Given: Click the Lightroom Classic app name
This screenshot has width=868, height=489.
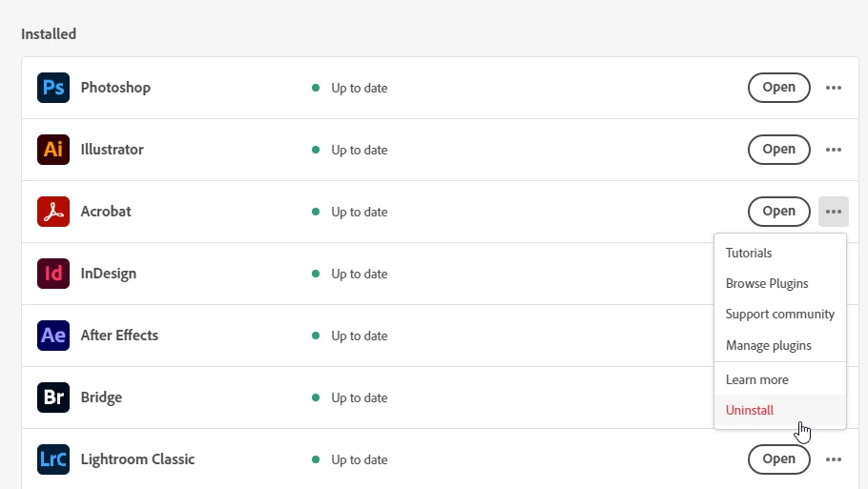Looking at the screenshot, I should [x=138, y=459].
